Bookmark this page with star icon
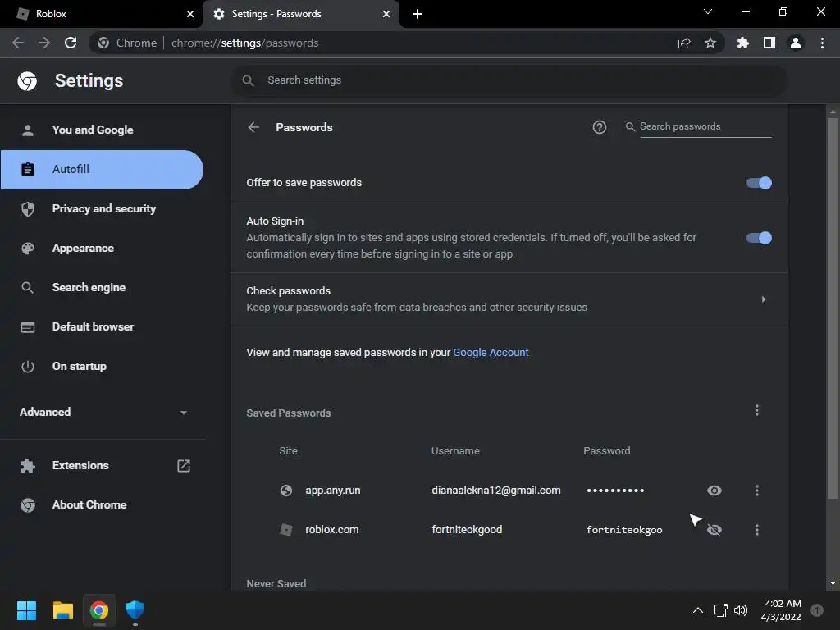 710,43
